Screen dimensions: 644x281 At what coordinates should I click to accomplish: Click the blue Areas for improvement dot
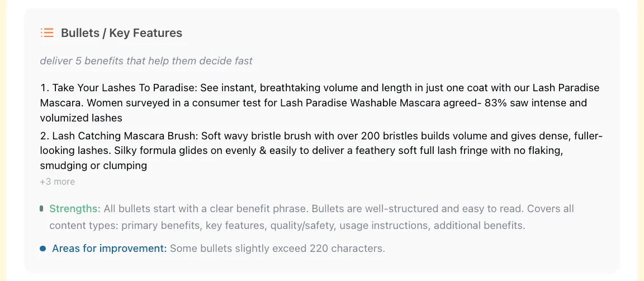[42, 249]
